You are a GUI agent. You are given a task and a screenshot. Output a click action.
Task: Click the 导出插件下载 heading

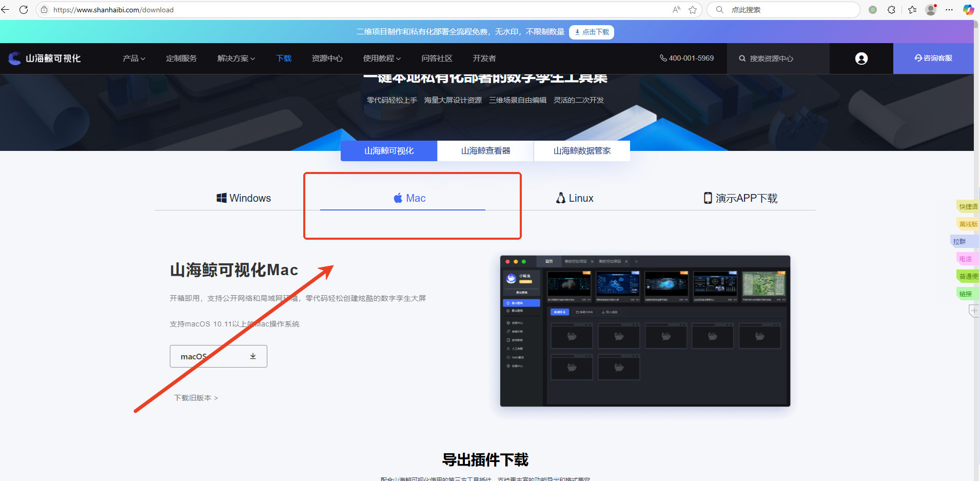click(485, 459)
